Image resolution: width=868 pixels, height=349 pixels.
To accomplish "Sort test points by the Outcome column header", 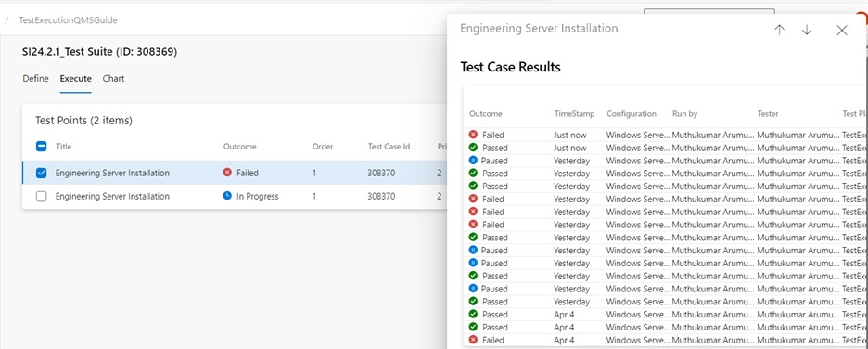I will pyautogui.click(x=239, y=147).
